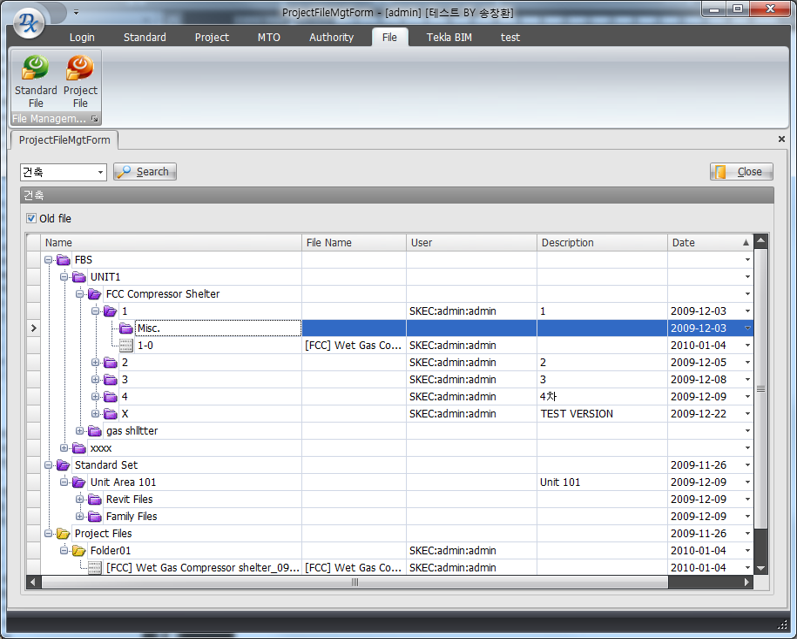Open the 건축 category dropdown
Screen dimensions: 797x639
tap(101, 172)
